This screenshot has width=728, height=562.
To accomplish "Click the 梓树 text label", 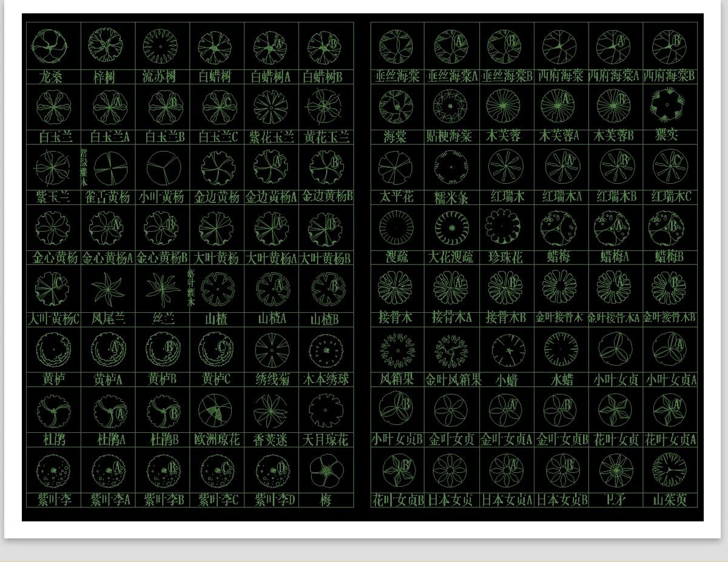I will point(104,77).
